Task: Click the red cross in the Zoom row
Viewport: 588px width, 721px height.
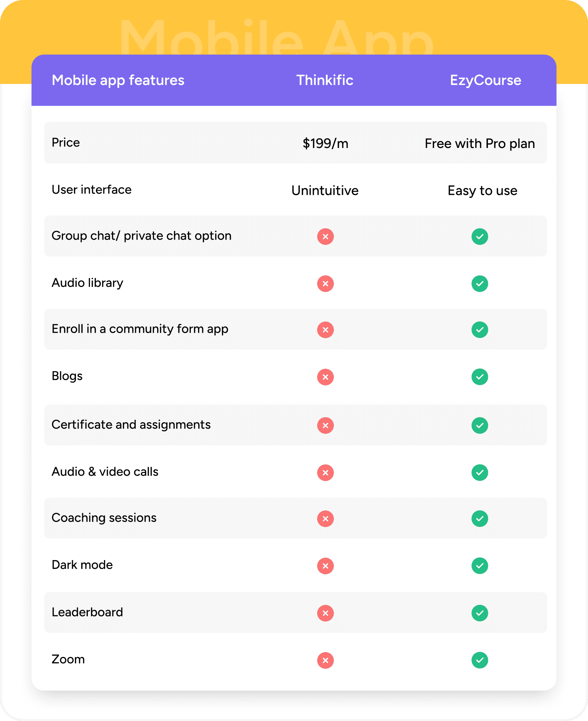Action: (x=325, y=660)
